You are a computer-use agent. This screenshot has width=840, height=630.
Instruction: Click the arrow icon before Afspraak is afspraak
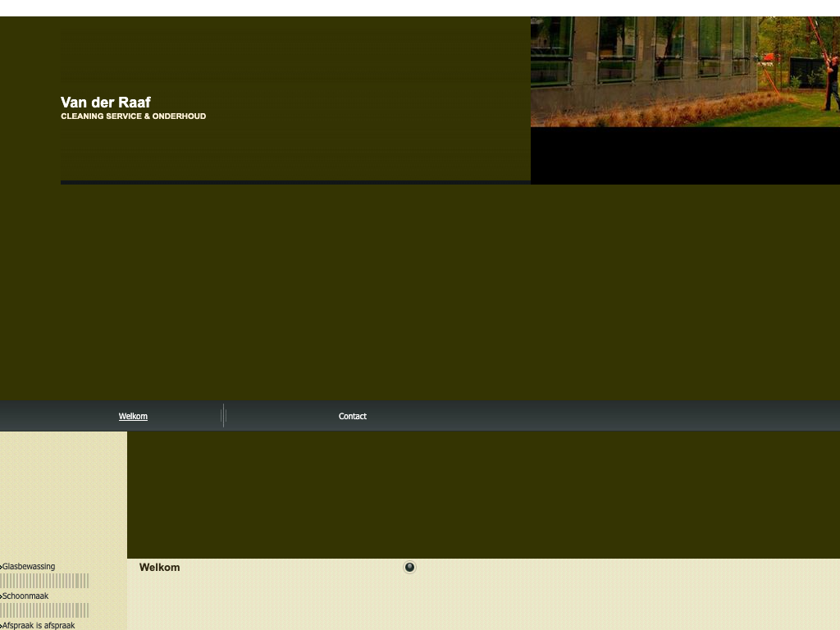[2, 626]
